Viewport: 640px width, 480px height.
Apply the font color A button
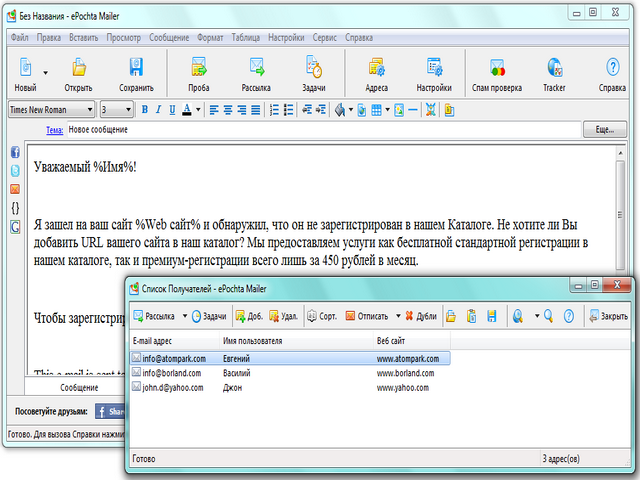pyautogui.click(x=187, y=109)
